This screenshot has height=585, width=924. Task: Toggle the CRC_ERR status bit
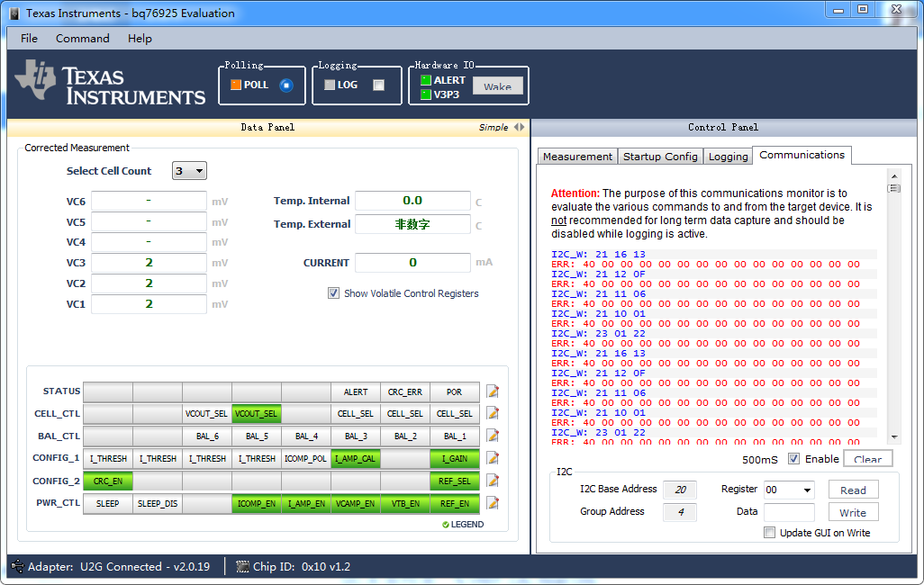[405, 391]
